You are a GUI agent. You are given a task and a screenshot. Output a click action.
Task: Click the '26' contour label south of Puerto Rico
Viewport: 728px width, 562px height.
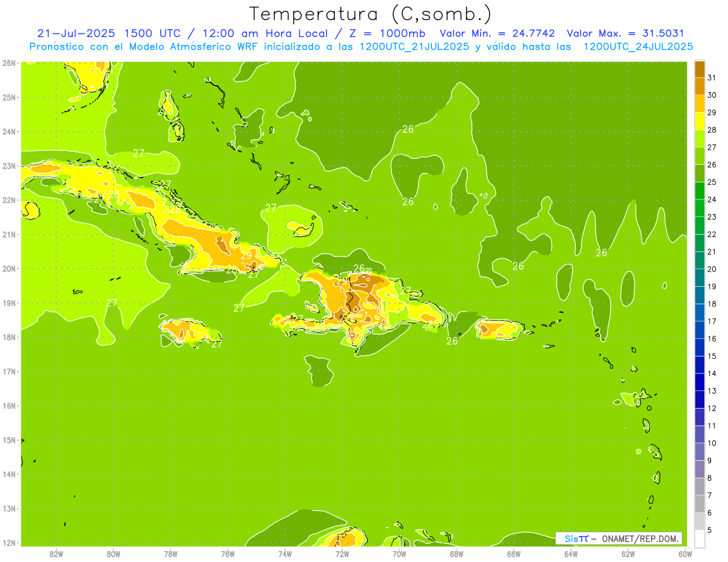pyautogui.click(x=452, y=341)
